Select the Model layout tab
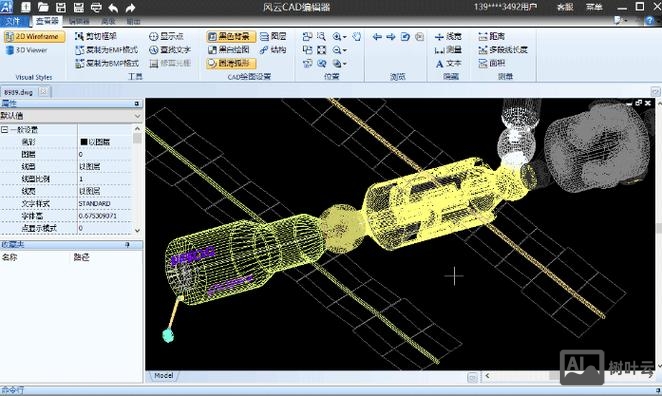The image size is (662, 396). (163, 375)
